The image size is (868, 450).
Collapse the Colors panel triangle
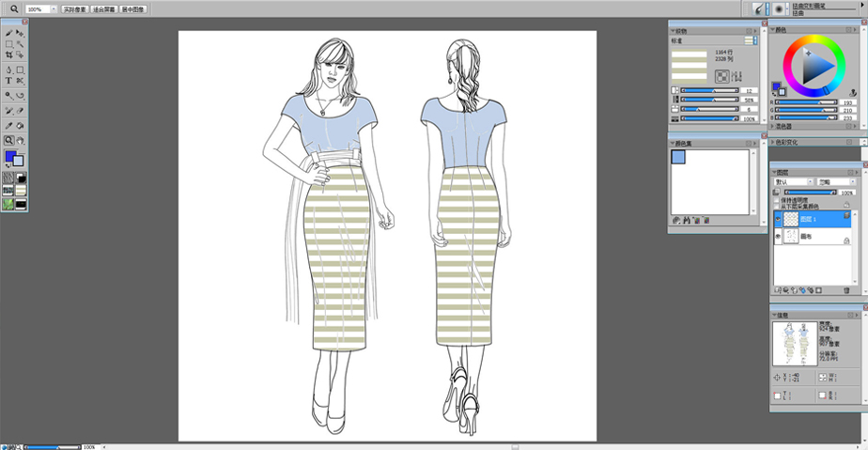tap(773, 30)
